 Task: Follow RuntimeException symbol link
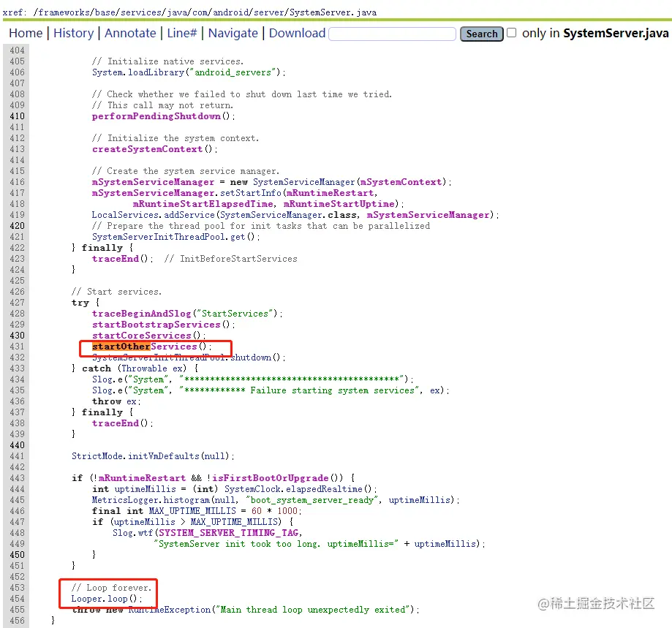pyautogui.click(x=170, y=610)
